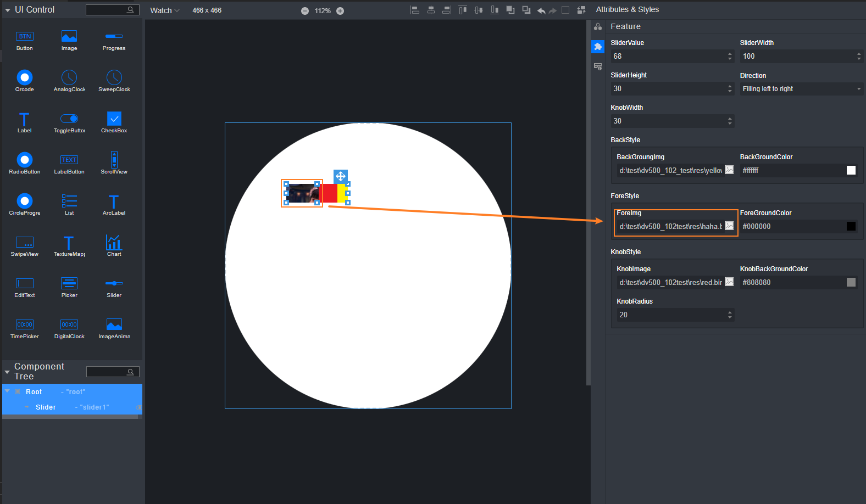Browse for the ForeImg image file
866x504 pixels.
pos(729,226)
